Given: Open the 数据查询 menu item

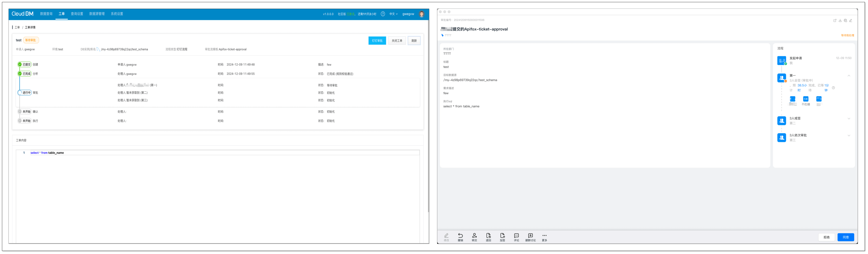Looking at the screenshot, I should click(x=46, y=14).
